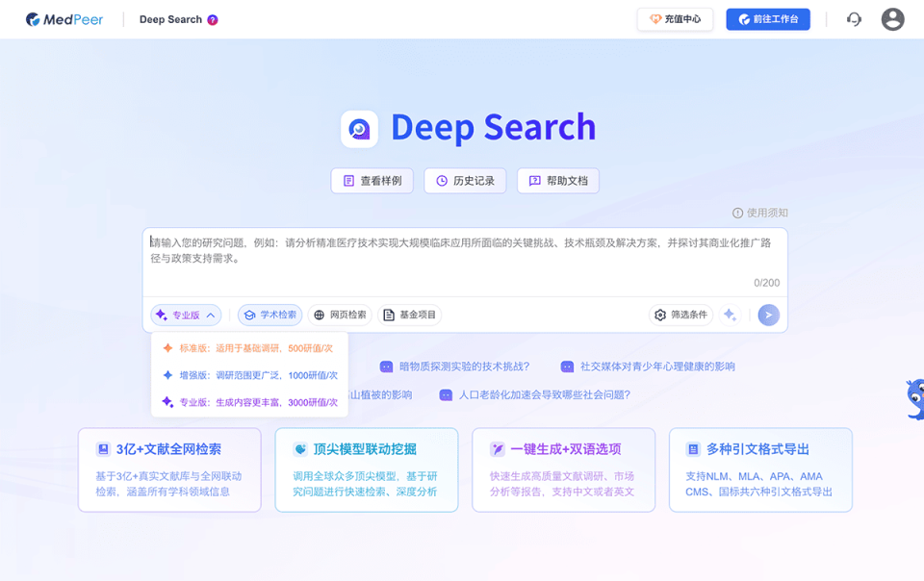924x581 pixels.
Task: Open 查看样例 examples
Action: [x=372, y=180]
